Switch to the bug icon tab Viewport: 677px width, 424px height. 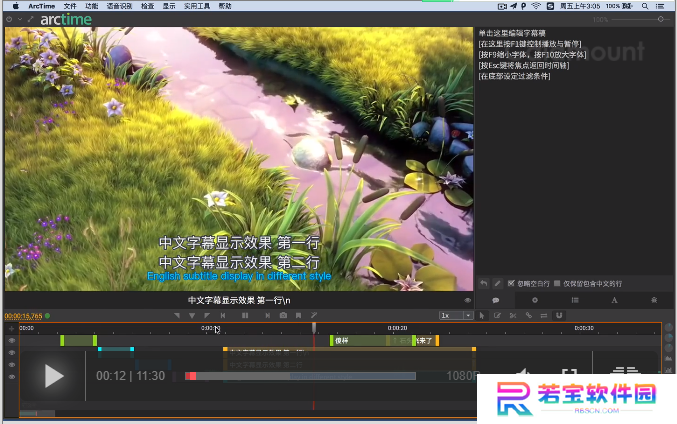pyautogui.click(x=654, y=300)
